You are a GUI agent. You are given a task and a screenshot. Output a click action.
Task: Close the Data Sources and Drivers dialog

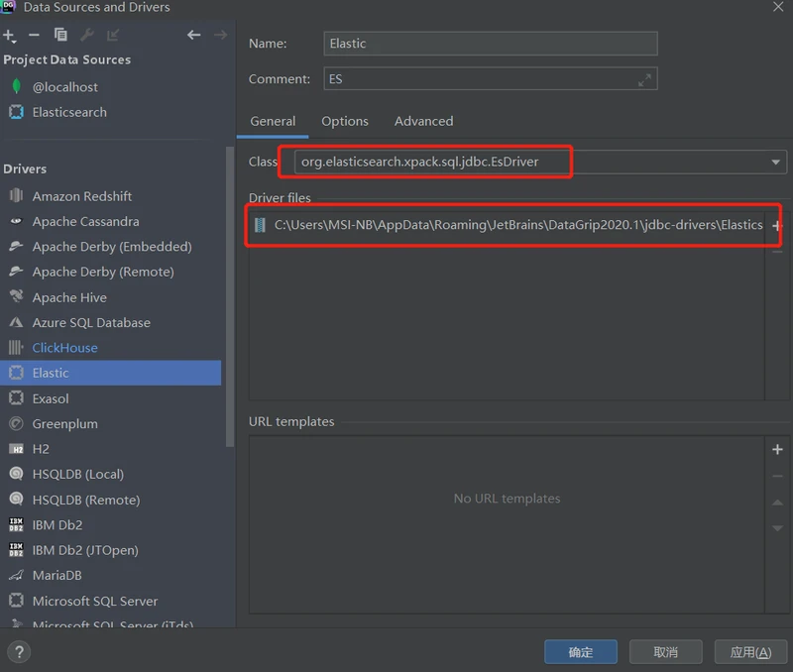click(x=778, y=7)
